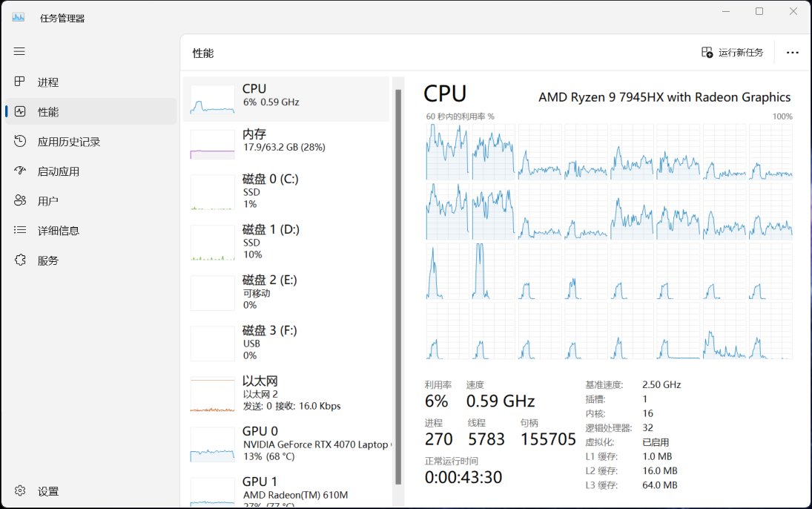The image size is (812, 509).
Task: Select the 性能 performance icon in sidebar
Action: [20, 111]
